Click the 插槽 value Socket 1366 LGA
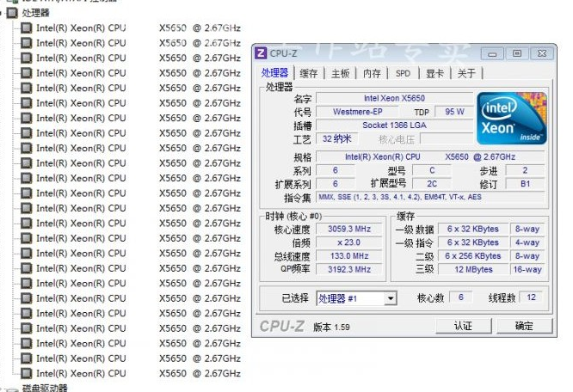 394,126
